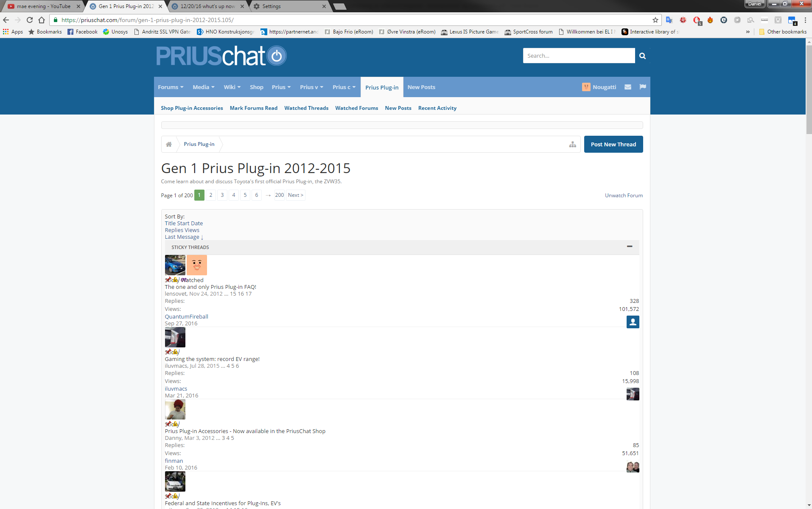Image resolution: width=812 pixels, height=509 pixels.
Task: Click the image search extension icon
Action: [751, 20]
